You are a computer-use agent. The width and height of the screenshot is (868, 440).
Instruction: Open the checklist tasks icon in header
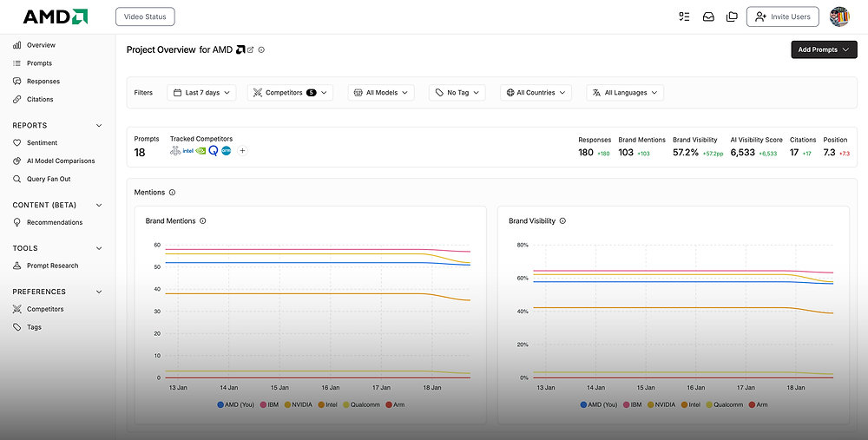(684, 16)
